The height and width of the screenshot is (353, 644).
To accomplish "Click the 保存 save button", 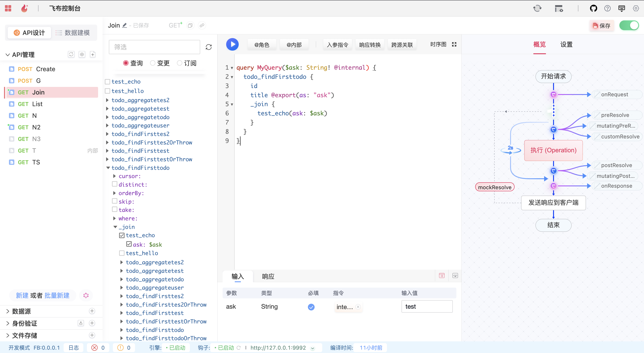I will [602, 26].
